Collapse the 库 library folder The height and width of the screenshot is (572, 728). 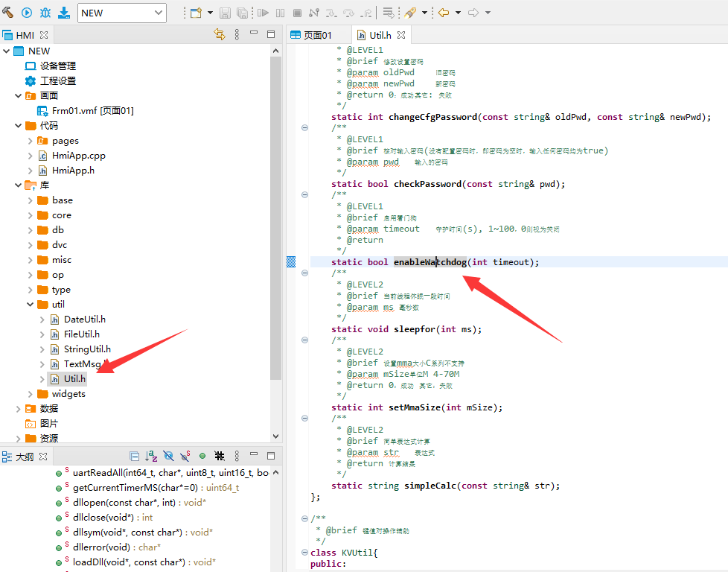(18, 185)
